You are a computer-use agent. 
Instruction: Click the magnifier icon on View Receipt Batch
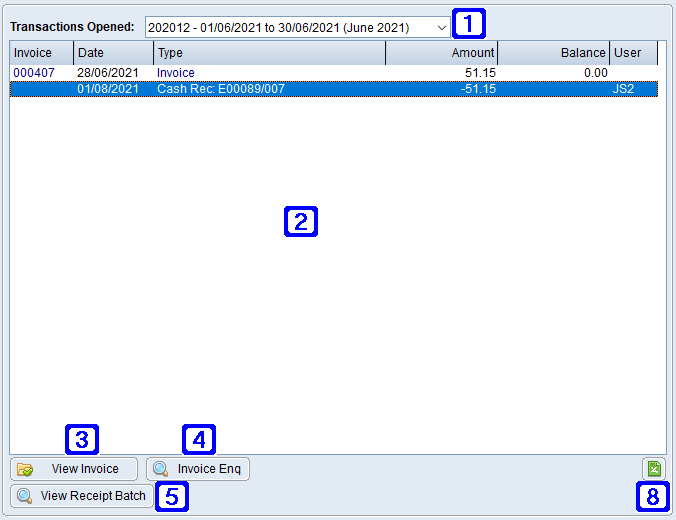point(25,496)
